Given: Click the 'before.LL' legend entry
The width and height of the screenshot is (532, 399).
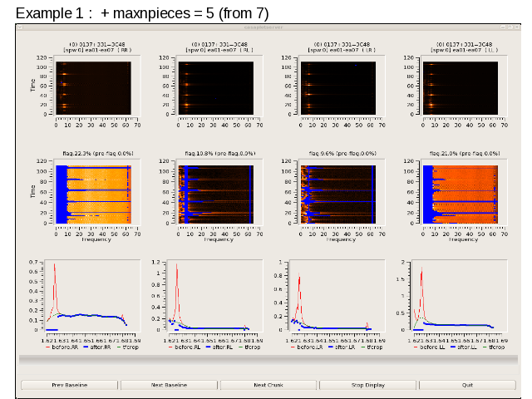Looking at the screenshot, I should click(x=430, y=347).
